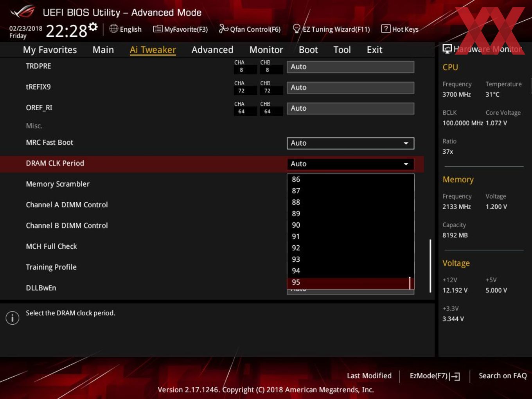532x399 pixels.
Task: Choose 93 in the dropdown list
Action: [x=350, y=259]
